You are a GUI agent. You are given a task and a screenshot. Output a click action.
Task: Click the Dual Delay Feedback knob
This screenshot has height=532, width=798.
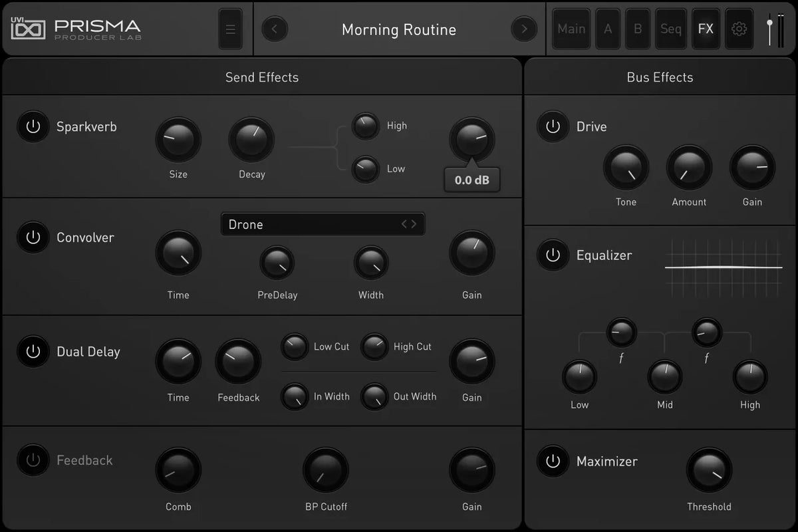tap(238, 362)
